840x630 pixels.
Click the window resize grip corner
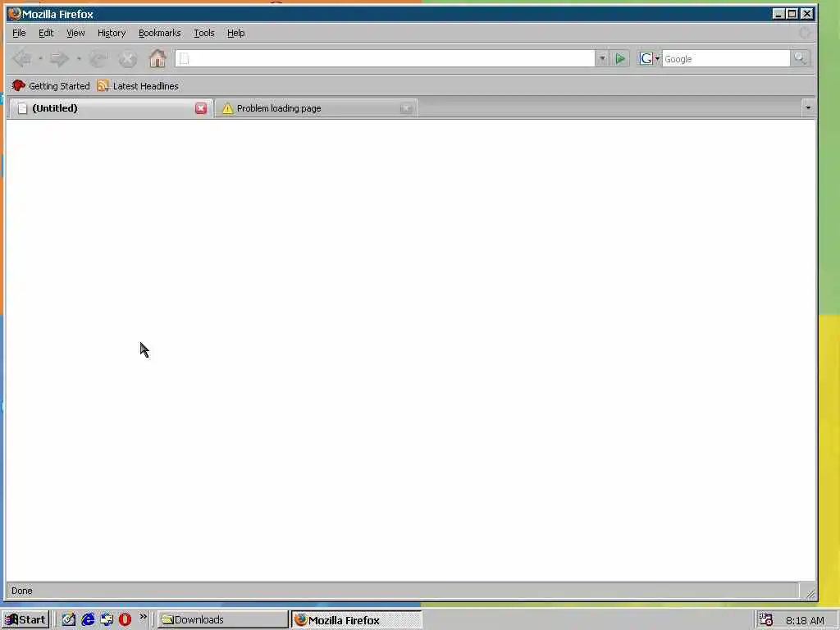[x=810, y=594]
